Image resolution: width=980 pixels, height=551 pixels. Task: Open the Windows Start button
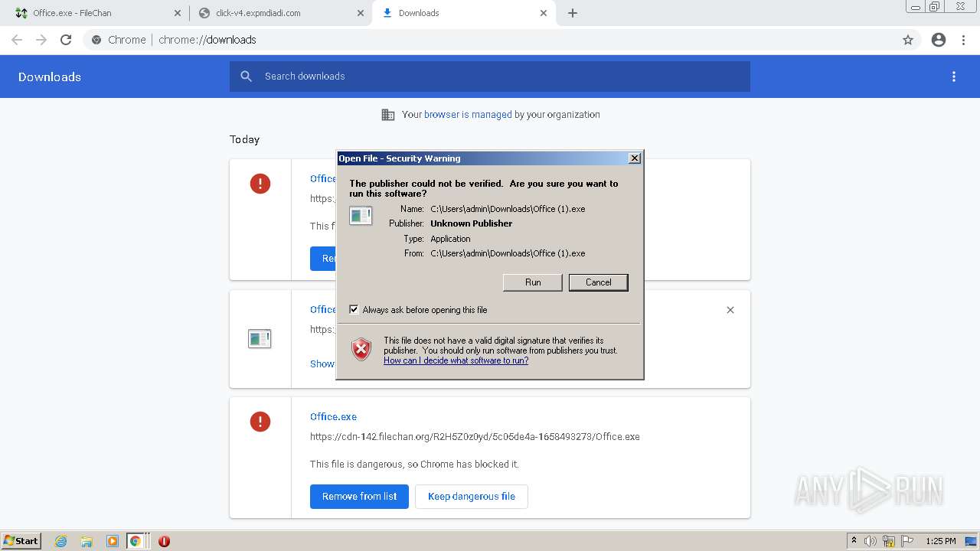pyautogui.click(x=21, y=541)
